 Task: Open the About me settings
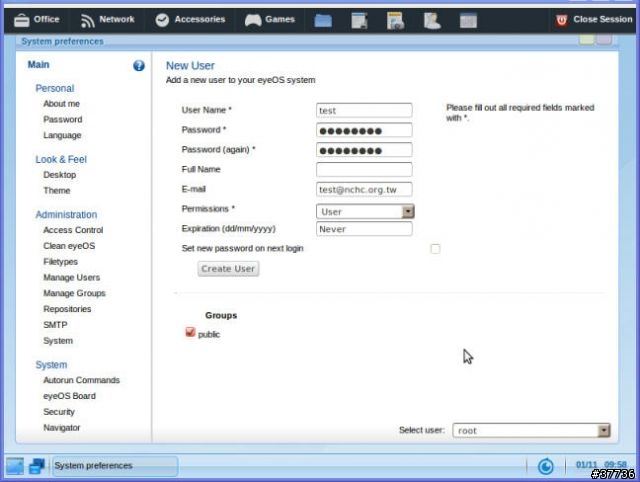62,104
